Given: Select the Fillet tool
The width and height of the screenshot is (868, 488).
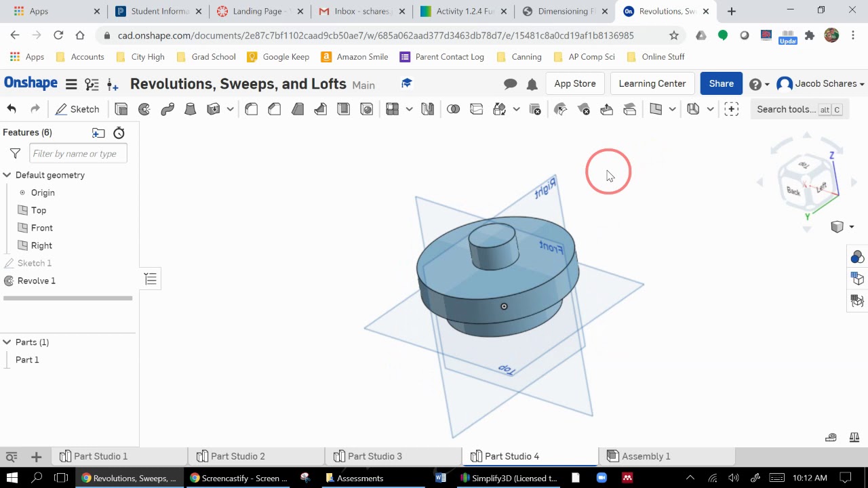Looking at the screenshot, I should coord(252,109).
